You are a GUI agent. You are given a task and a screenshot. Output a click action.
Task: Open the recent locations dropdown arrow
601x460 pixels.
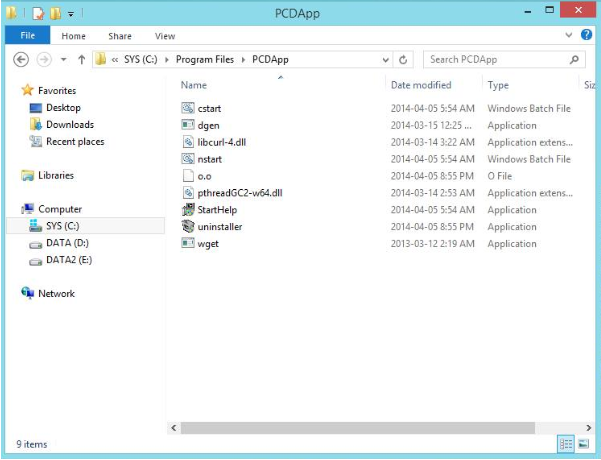[63, 60]
